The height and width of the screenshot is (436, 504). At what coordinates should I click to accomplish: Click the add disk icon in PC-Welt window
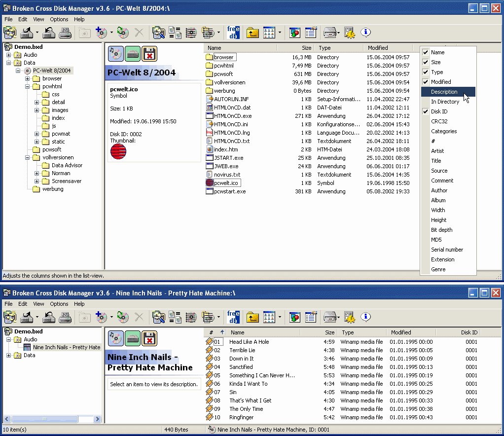pos(101,33)
